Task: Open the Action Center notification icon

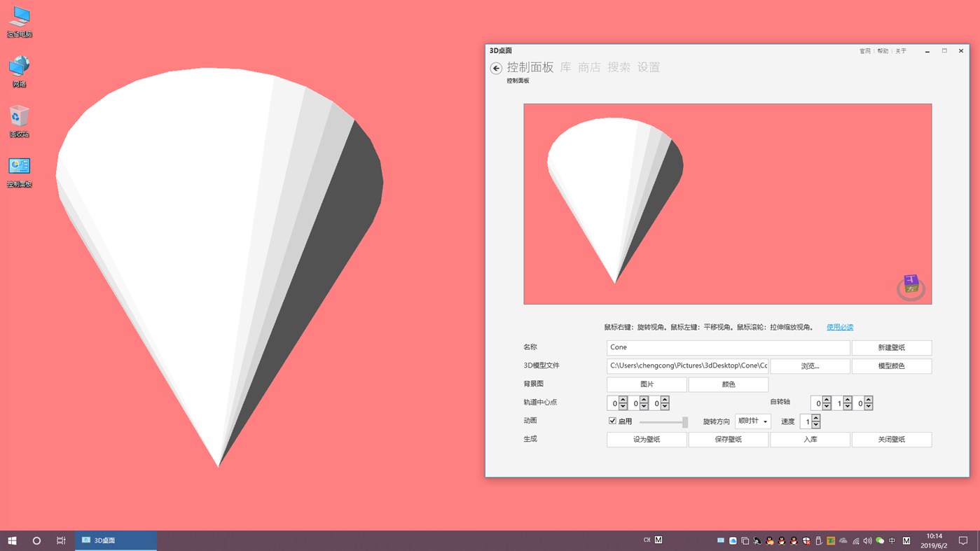Action: coord(963,540)
